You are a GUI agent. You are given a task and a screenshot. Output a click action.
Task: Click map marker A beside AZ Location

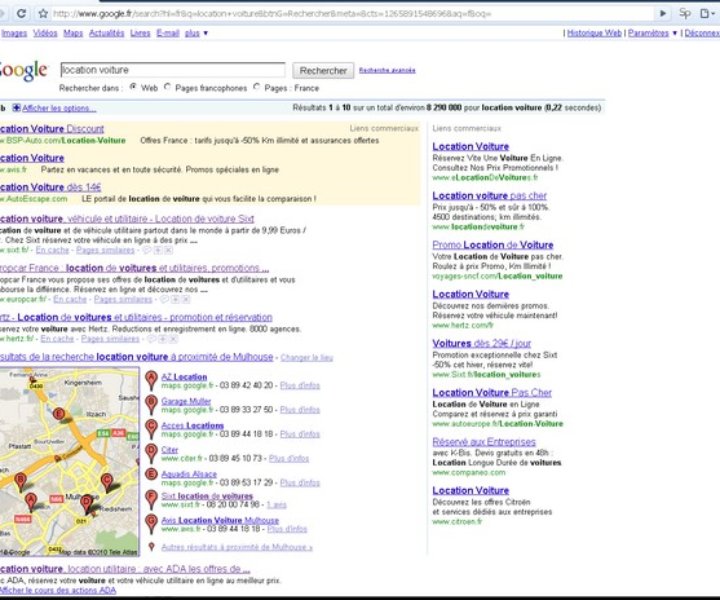coord(151,379)
